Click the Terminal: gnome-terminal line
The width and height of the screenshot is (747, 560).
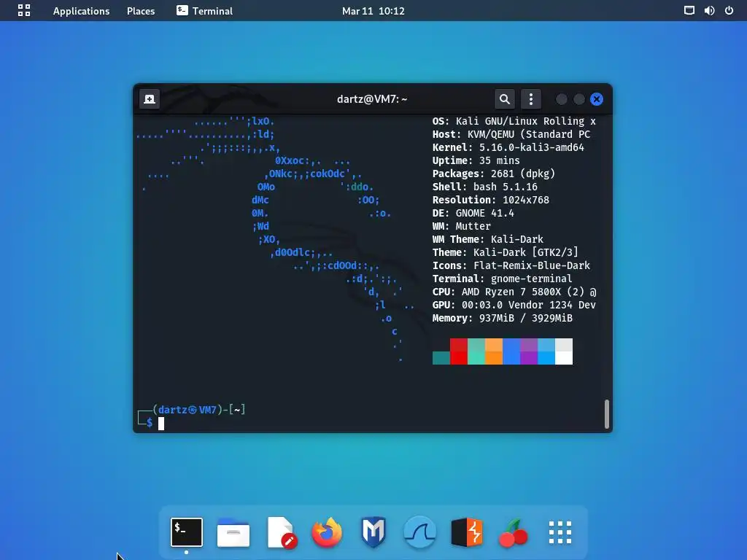click(502, 279)
